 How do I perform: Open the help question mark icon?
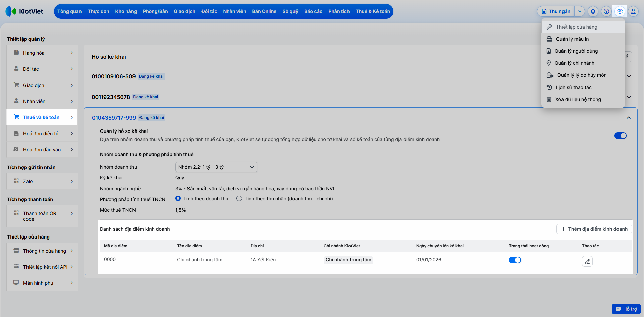click(x=606, y=11)
